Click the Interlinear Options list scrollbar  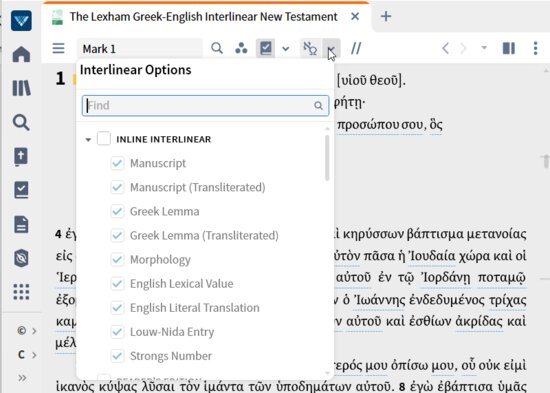[x=327, y=158]
